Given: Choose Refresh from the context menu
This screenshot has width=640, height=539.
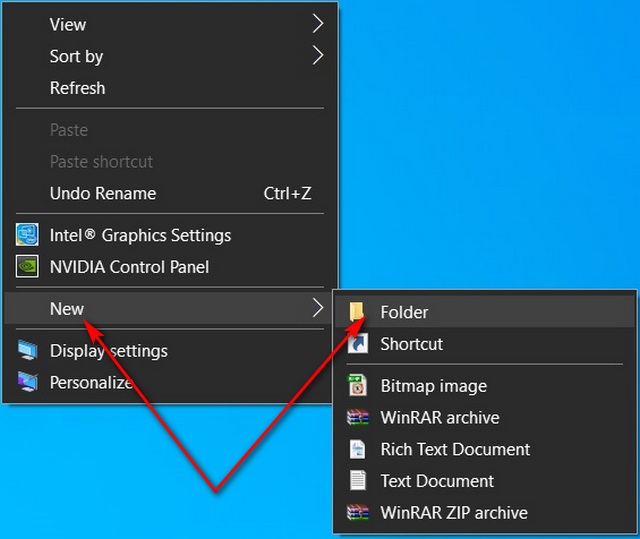Looking at the screenshot, I should [x=170, y=88].
